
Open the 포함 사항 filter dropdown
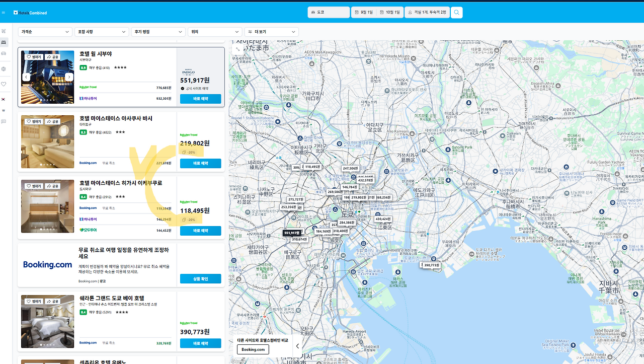click(x=102, y=32)
